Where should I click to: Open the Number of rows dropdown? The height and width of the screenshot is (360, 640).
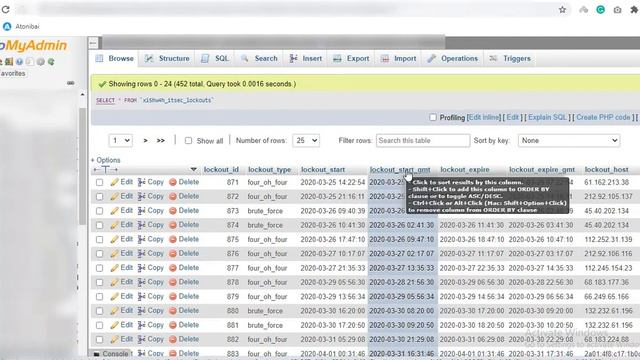pyautogui.click(x=306, y=140)
